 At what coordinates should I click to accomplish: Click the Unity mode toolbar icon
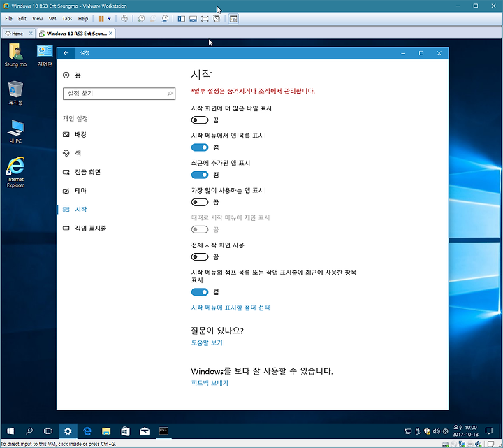[x=217, y=19]
